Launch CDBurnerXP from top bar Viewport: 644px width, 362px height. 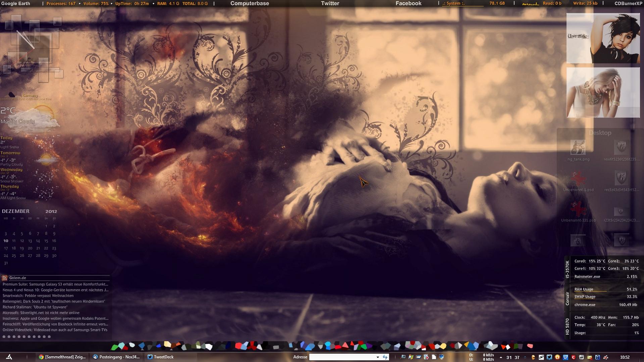coord(628,3)
